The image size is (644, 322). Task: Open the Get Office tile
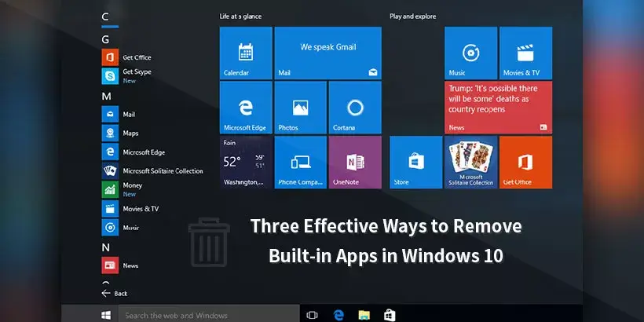pyautogui.click(x=525, y=163)
